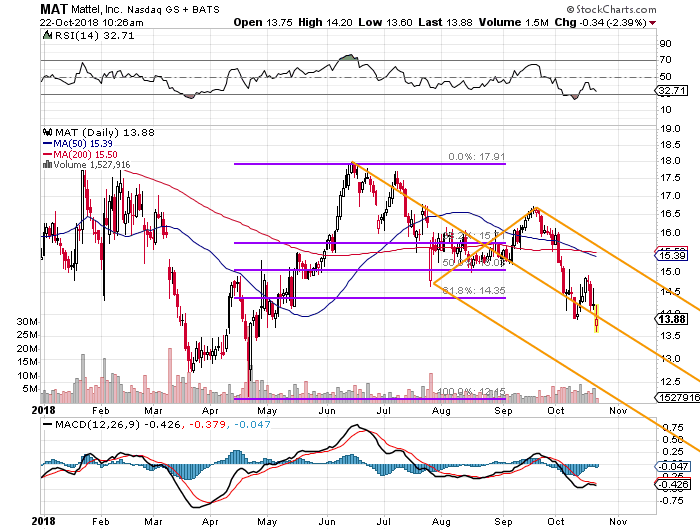Click the MACD(12,26,9) -0.426 legend text
The height and width of the screenshot is (530, 700).
pyautogui.click(x=117, y=424)
